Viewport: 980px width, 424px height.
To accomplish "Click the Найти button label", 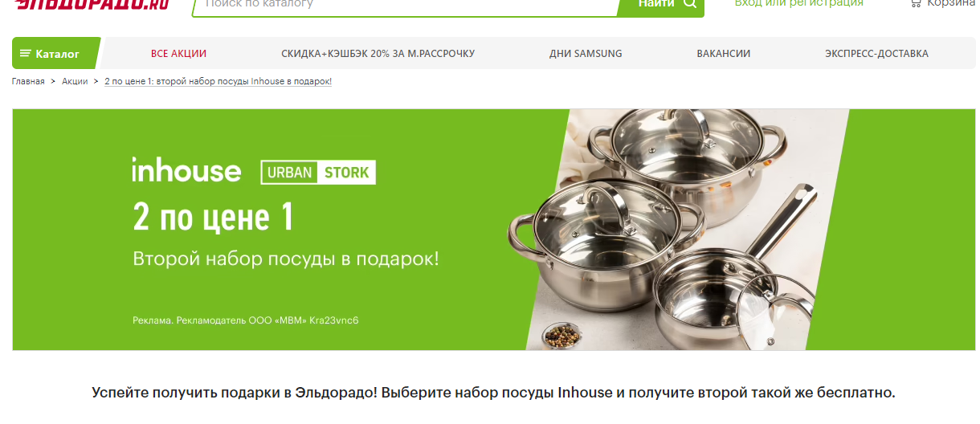I will [x=655, y=4].
